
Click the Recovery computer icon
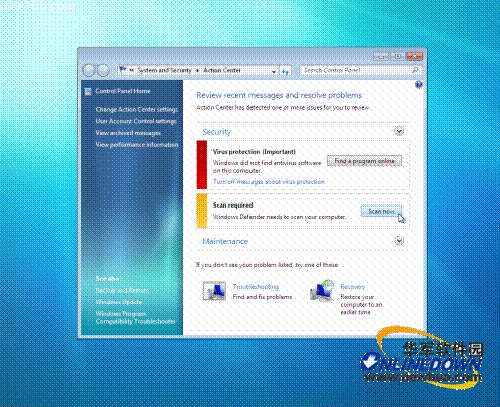point(322,291)
